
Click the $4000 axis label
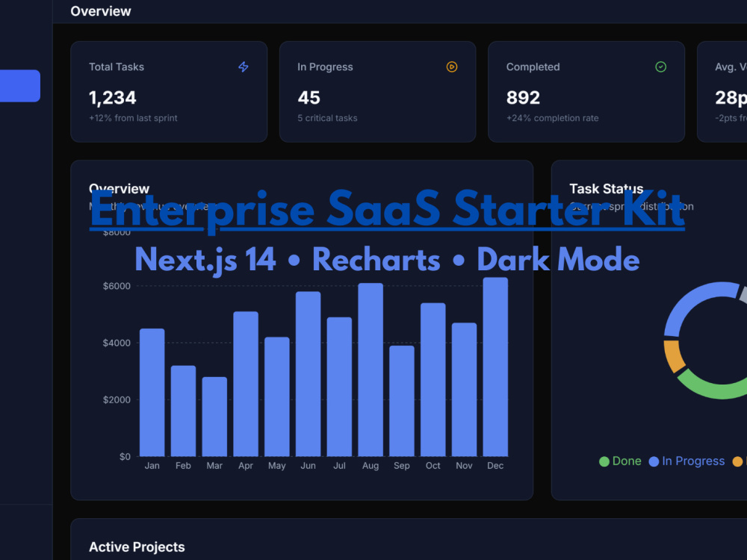click(117, 343)
